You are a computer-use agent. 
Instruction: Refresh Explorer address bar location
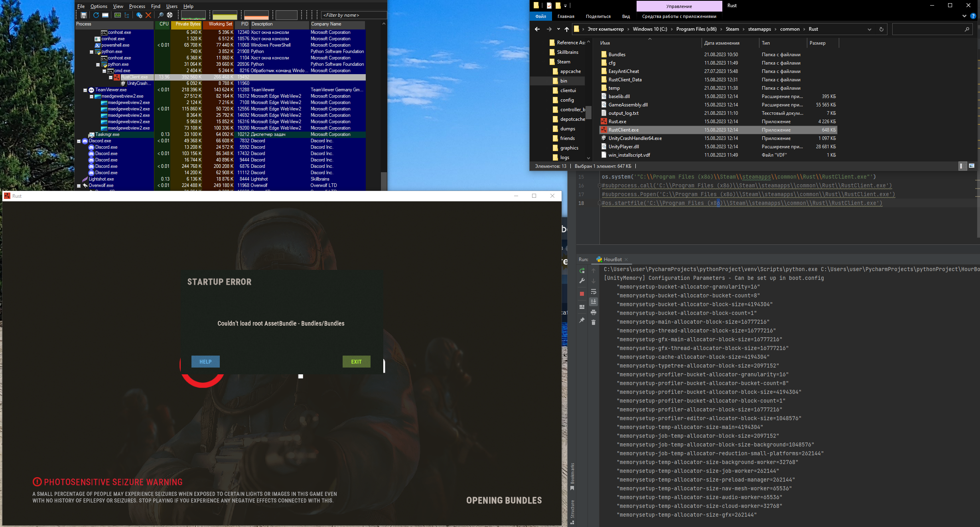881,29
